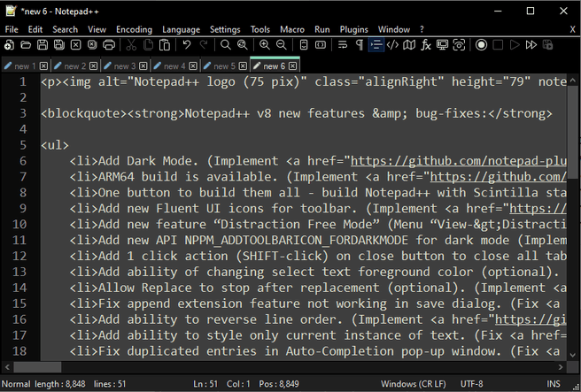581x392 pixels.
Task: Open Folder as Workspace icon
Action: tap(443, 45)
